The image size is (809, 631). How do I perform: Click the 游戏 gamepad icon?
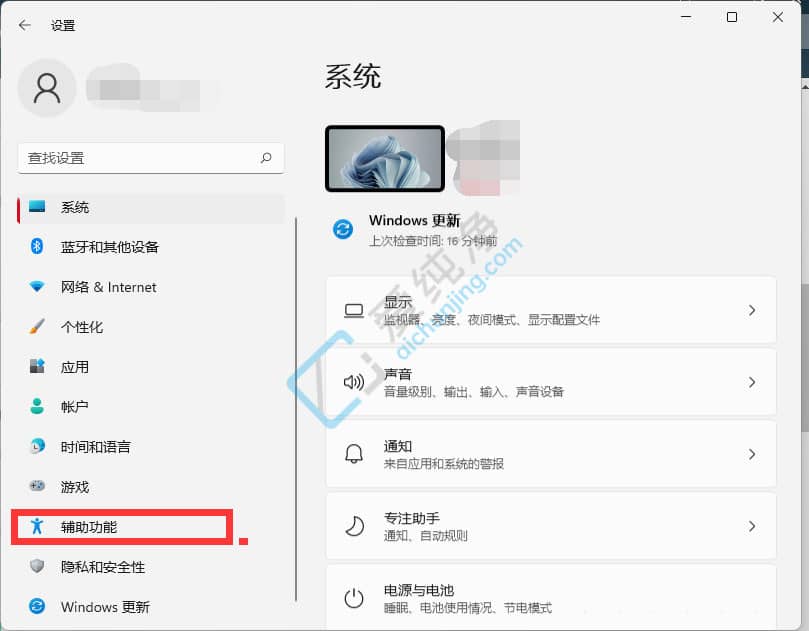(37, 486)
